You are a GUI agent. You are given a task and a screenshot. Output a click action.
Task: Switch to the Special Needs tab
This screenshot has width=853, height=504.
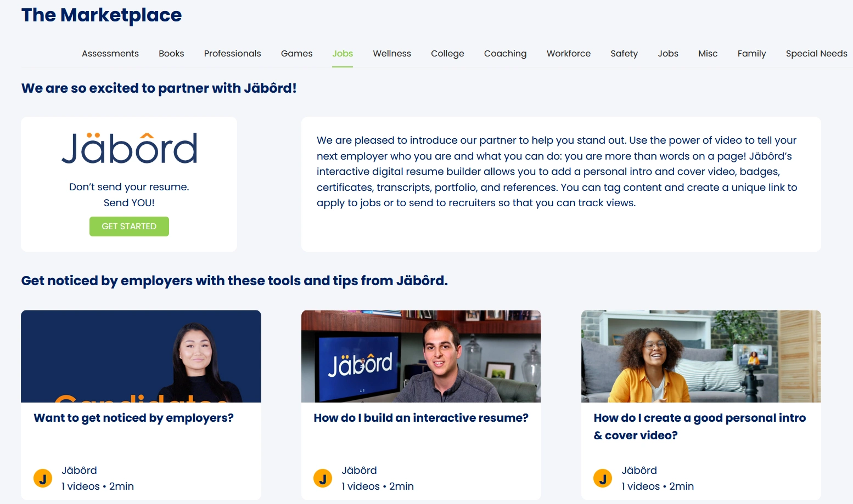coord(817,54)
